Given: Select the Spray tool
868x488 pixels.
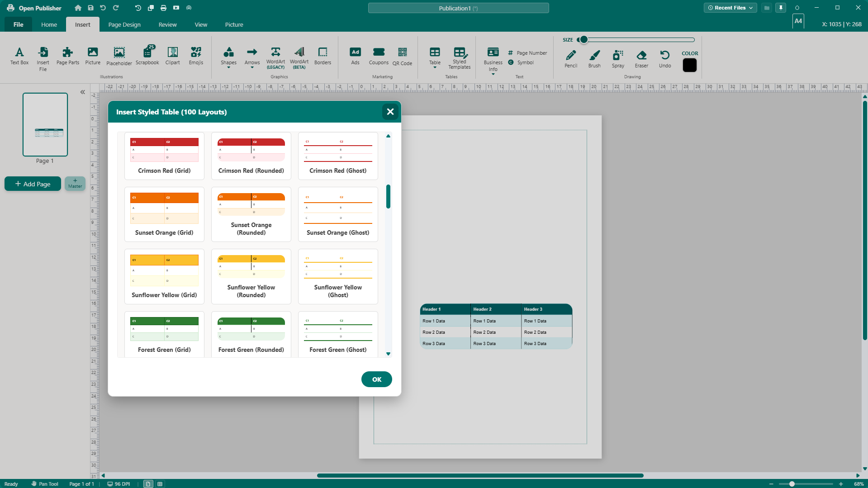Looking at the screenshot, I should click(x=618, y=59).
